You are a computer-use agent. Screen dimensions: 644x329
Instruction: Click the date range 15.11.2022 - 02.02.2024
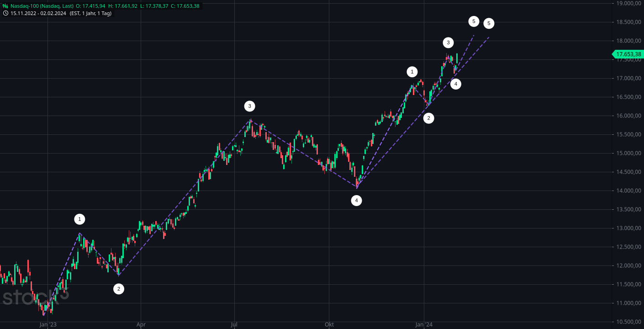pos(38,13)
